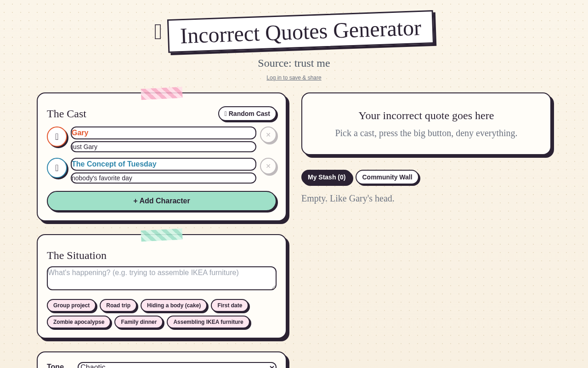Select the First date situation chip
The width and height of the screenshot is (588, 368).
230,305
